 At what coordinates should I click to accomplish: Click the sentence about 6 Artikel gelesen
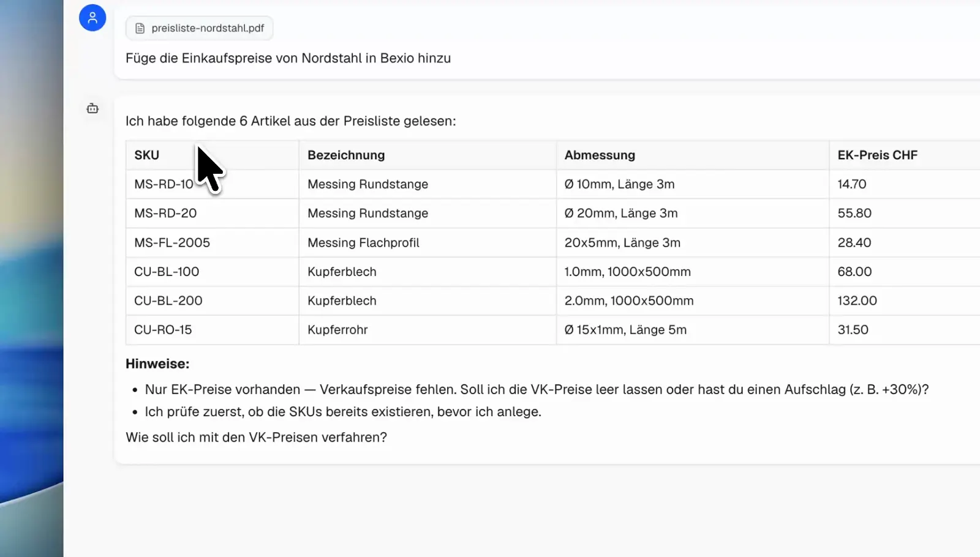click(291, 121)
